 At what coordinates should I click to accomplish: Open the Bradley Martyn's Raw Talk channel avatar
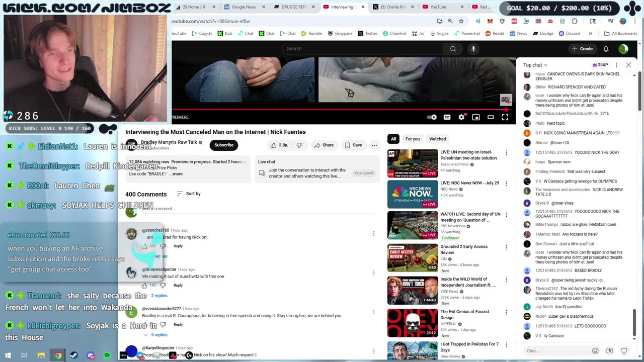coord(131,145)
